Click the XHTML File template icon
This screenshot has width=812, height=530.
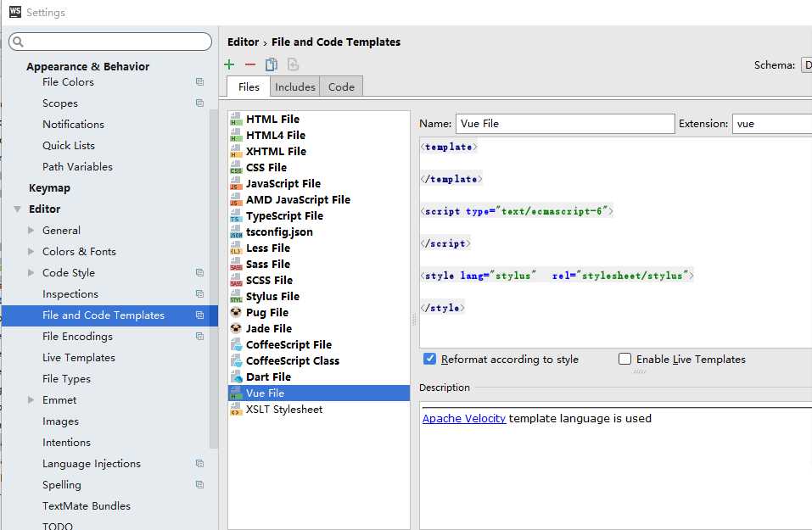pos(236,151)
